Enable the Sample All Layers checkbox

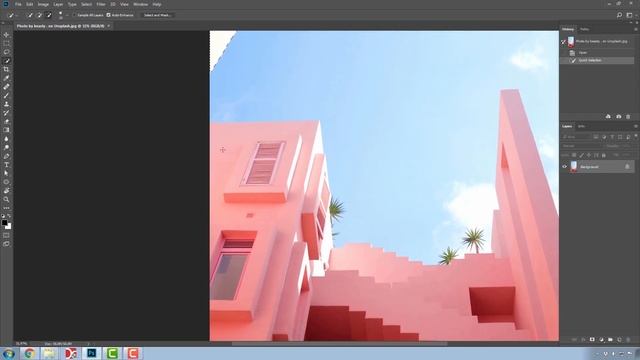click(74, 15)
